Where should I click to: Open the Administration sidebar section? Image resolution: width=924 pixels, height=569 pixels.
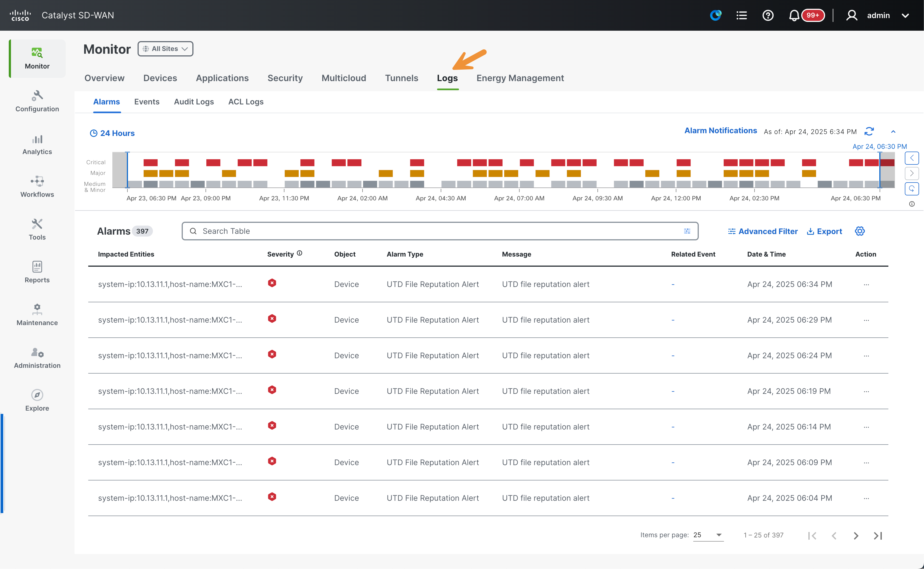coord(37,358)
